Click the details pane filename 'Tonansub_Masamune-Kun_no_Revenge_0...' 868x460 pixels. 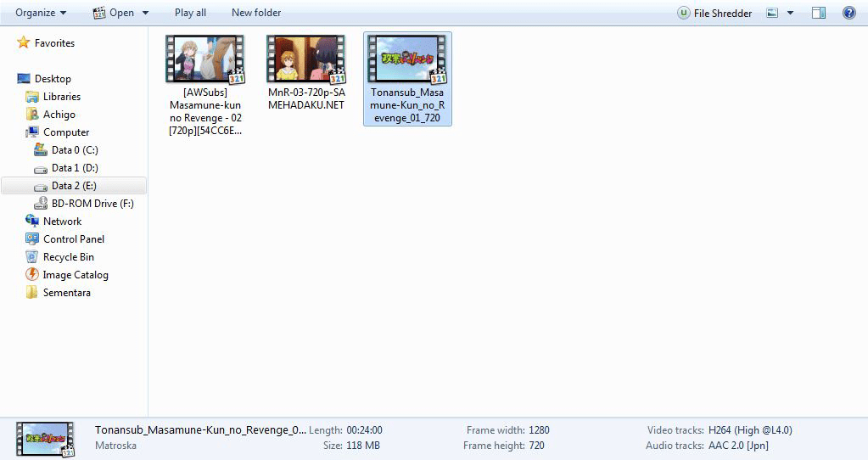pyautogui.click(x=200, y=430)
